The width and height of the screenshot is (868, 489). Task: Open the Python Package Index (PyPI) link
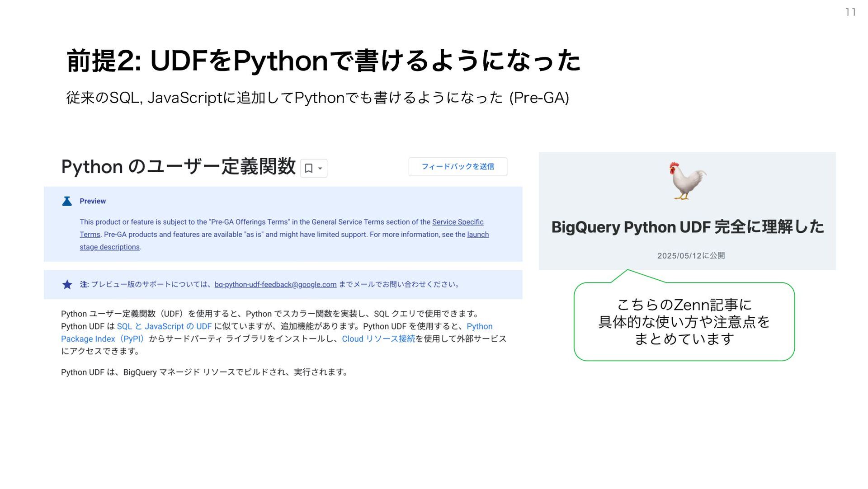click(x=277, y=333)
